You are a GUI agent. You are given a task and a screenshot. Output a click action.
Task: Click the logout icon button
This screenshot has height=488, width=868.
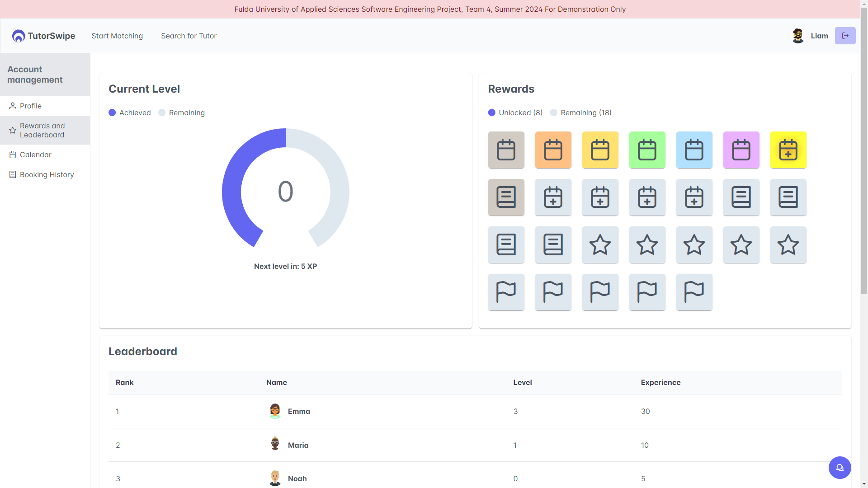click(x=845, y=36)
